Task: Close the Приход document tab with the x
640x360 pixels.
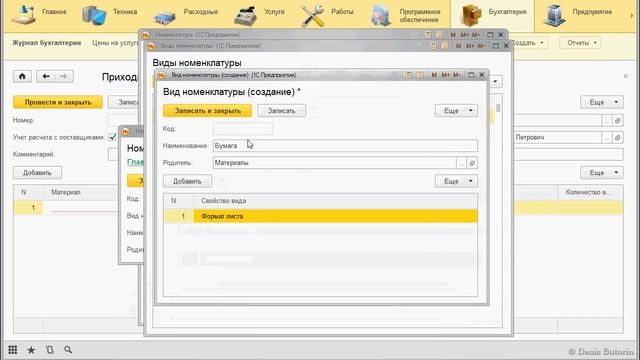Action: pos(625,76)
